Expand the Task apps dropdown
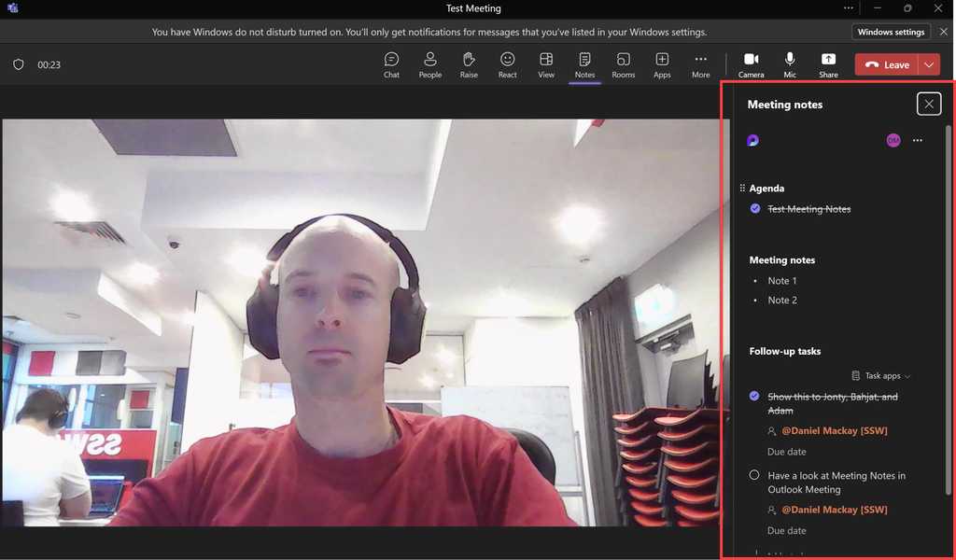956x560 pixels. pos(879,375)
